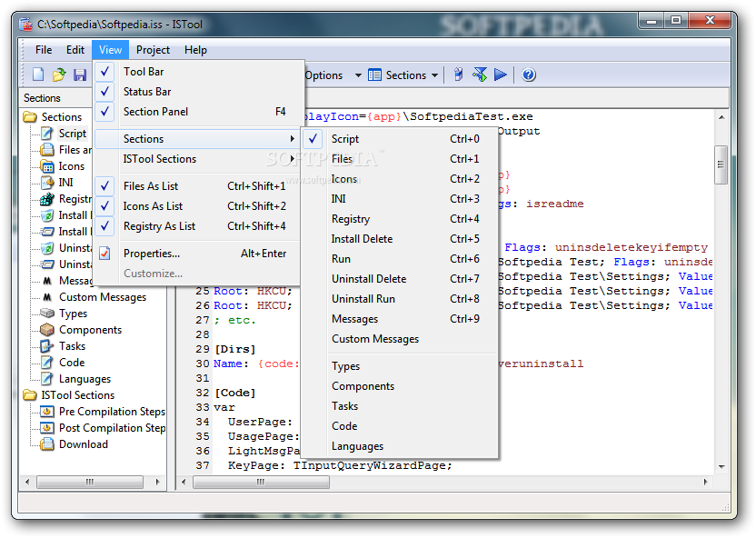The height and width of the screenshot is (538, 756).
Task: Open the Help menu
Action: point(195,50)
